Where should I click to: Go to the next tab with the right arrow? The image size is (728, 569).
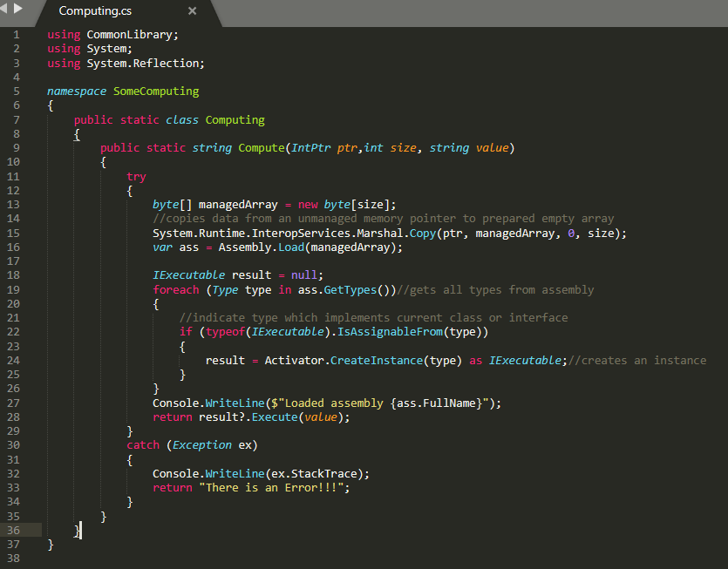18,8
